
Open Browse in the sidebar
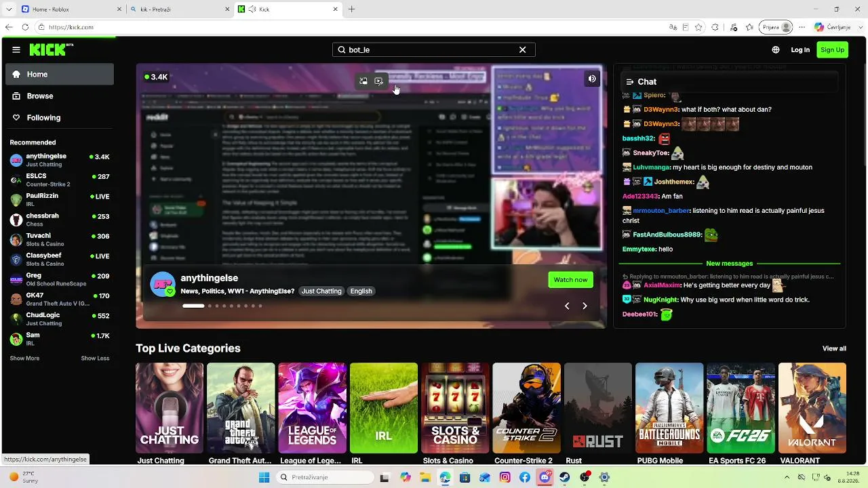(x=60, y=96)
